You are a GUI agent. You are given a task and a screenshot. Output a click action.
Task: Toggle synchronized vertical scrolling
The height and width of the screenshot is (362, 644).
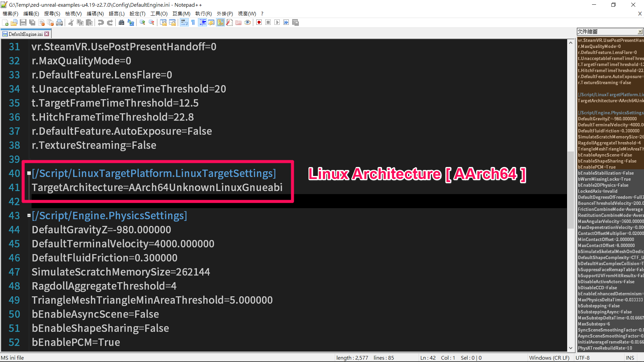pyautogui.click(x=163, y=22)
